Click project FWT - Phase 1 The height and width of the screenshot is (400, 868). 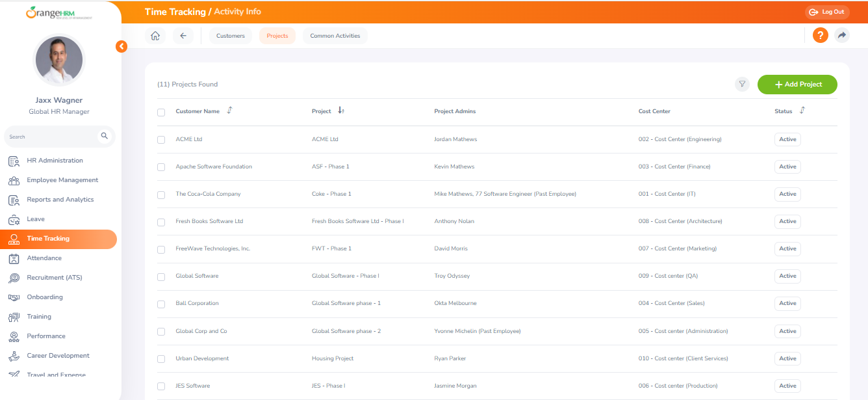331,248
